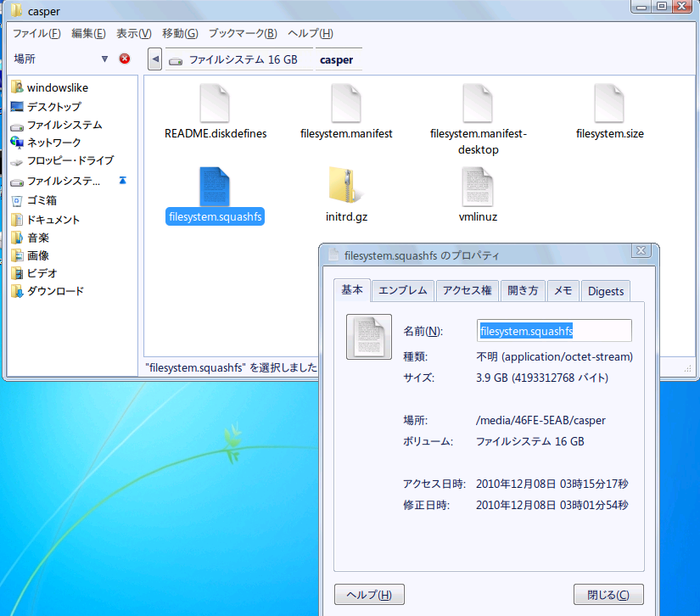Open the ヘルプ(H) menu
Viewport: 700px width, 616px height.
[311, 33]
